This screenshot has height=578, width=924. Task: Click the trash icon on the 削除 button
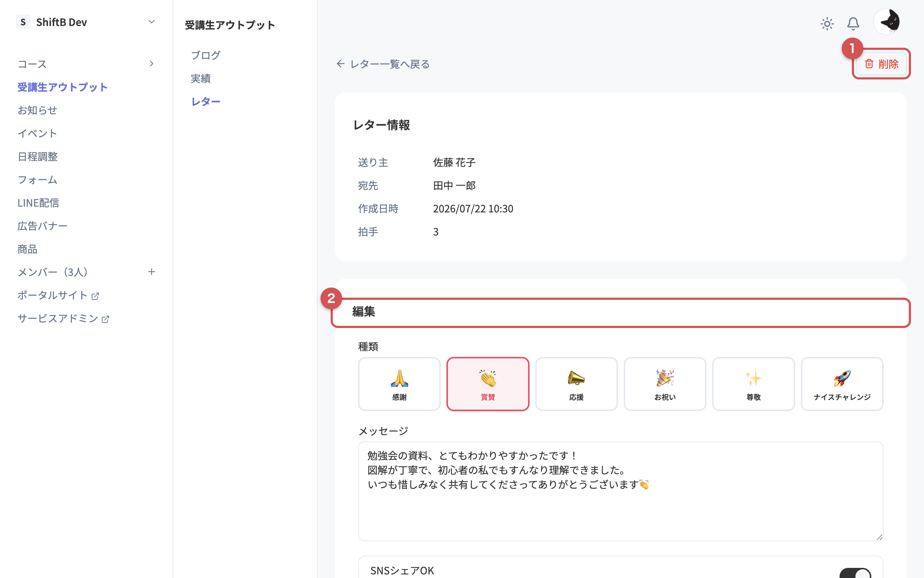869,64
